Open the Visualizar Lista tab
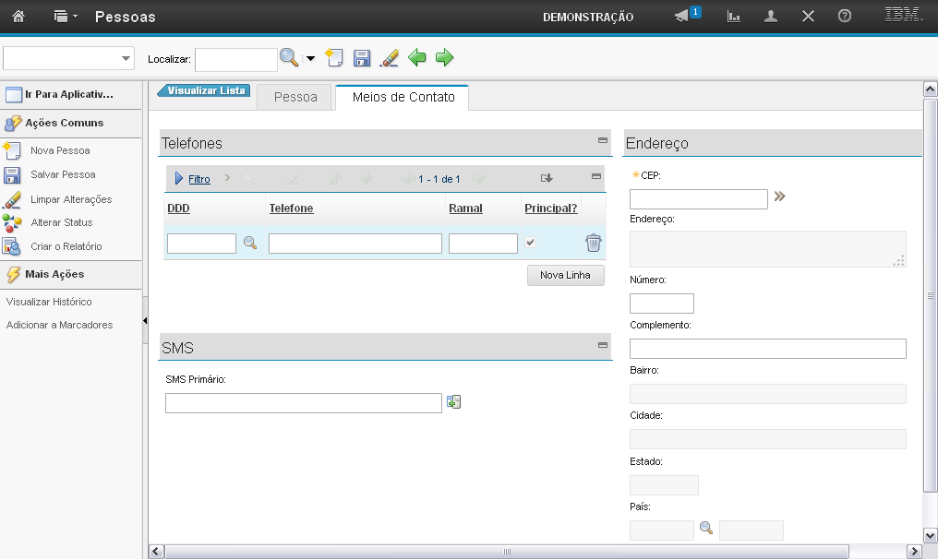The image size is (938, 560). pos(205,90)
